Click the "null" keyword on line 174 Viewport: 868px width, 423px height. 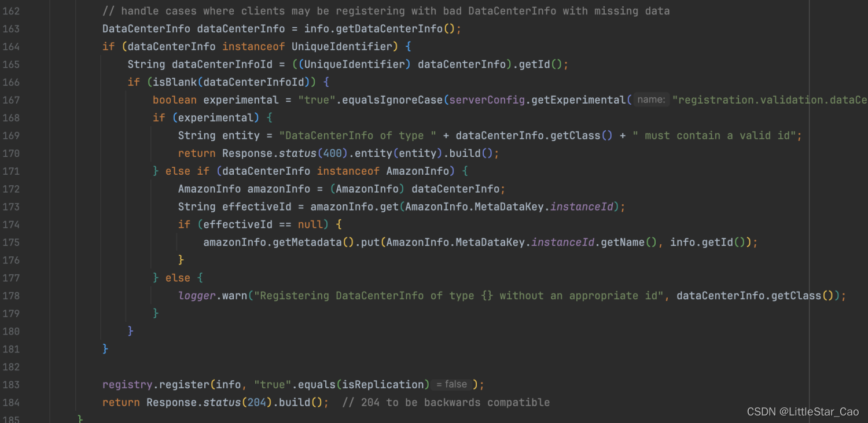point(310,225)
